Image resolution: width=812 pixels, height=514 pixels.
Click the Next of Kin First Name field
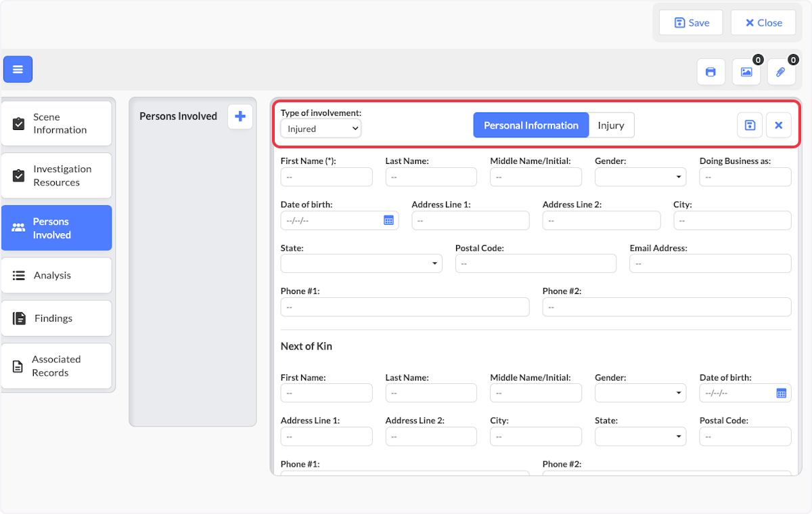pos(326,393)
